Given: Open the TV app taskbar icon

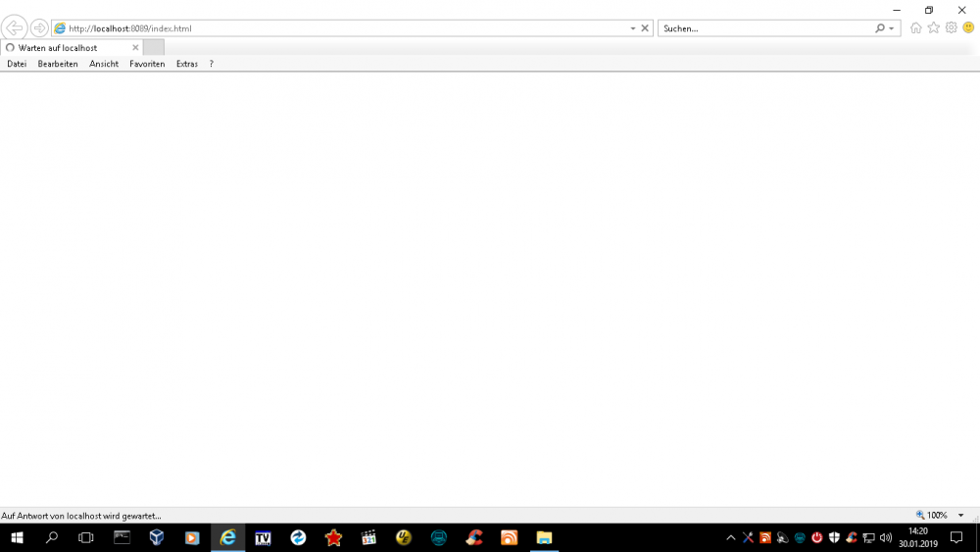Looking at the screenshot, I should tap(263, 537).
